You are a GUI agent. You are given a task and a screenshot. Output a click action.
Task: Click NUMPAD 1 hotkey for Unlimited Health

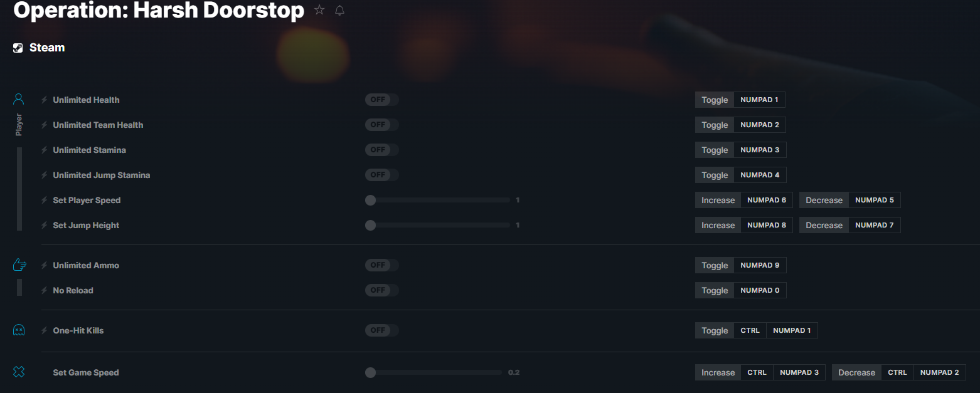pos(759,100)
